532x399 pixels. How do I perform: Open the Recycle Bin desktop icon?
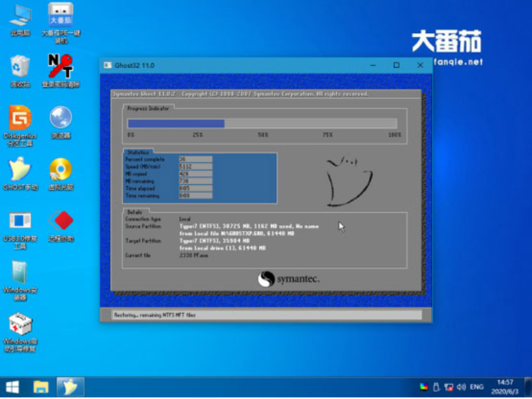(x=20, y=67)
